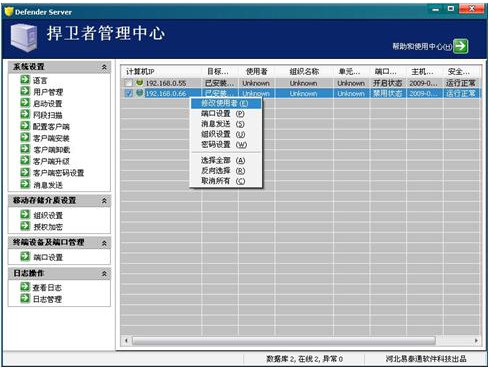The width and height of the screenshot is (489, 368).
Task: Click 运行正常 cell in row 192.168.0.55
Action: pos(461,83)
